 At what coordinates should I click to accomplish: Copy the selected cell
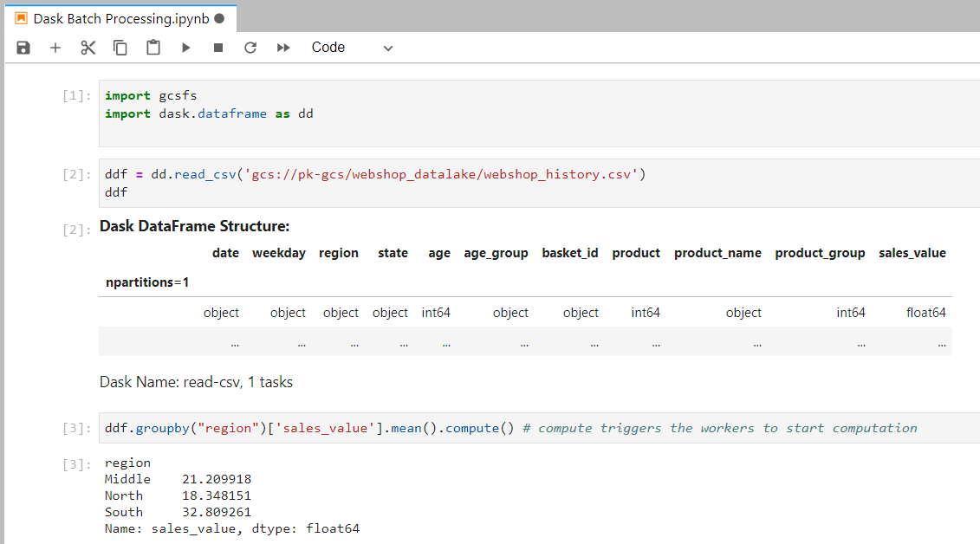click(120, 48)
